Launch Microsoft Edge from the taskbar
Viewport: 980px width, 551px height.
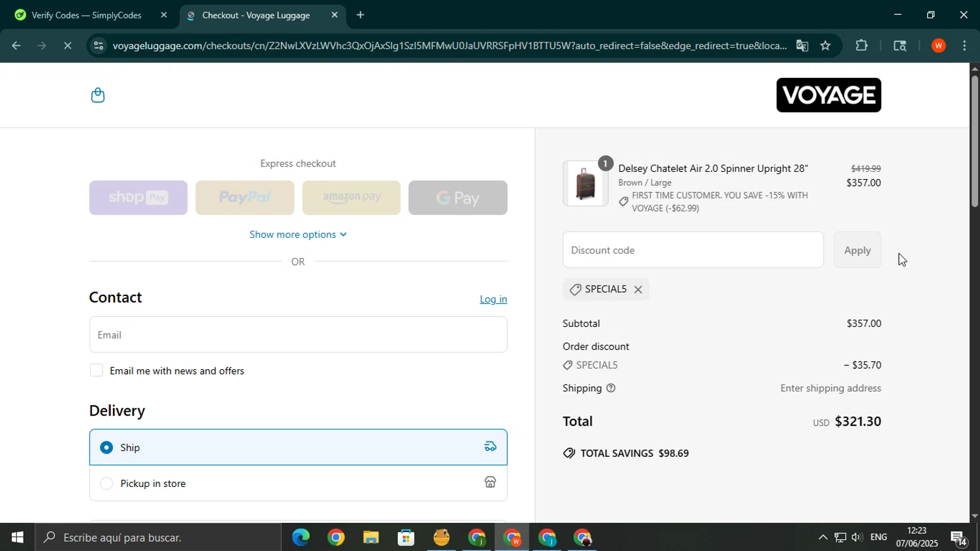point(301,537)
